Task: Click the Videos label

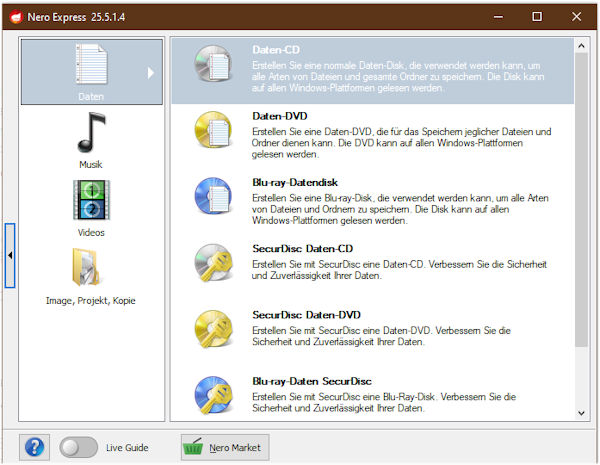Action: click(91, 233)
